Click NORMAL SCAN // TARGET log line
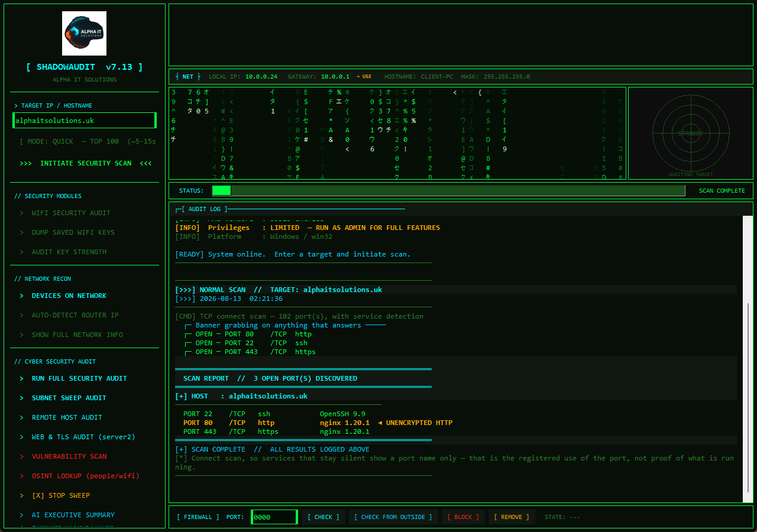Viewport: 757px width, 532px height. (x=279, y=290)
